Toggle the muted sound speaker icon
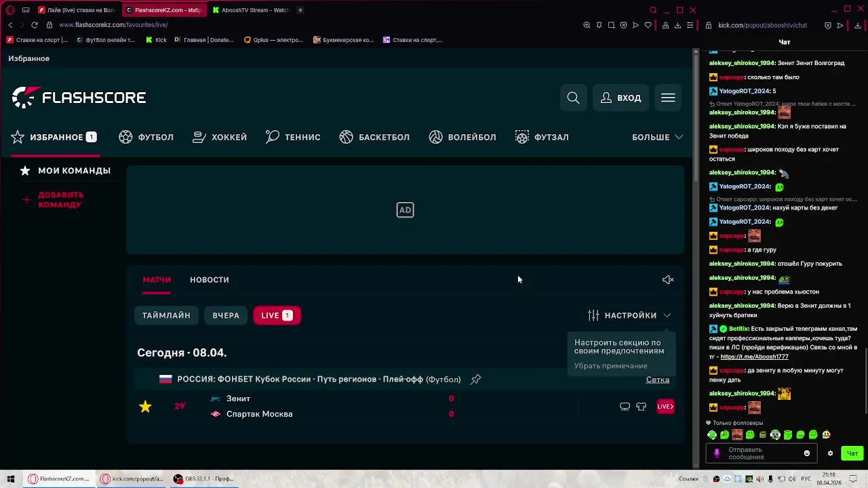 tap(668, 279)
